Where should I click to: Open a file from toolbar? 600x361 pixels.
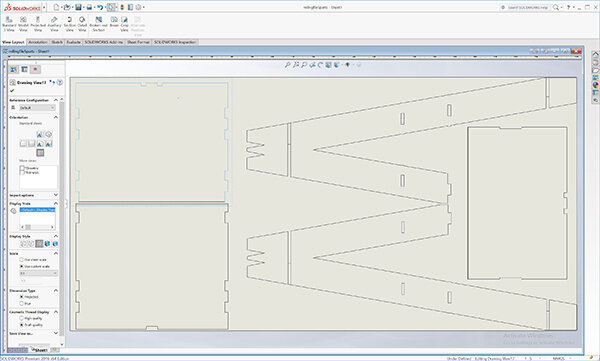pos(67,7)
